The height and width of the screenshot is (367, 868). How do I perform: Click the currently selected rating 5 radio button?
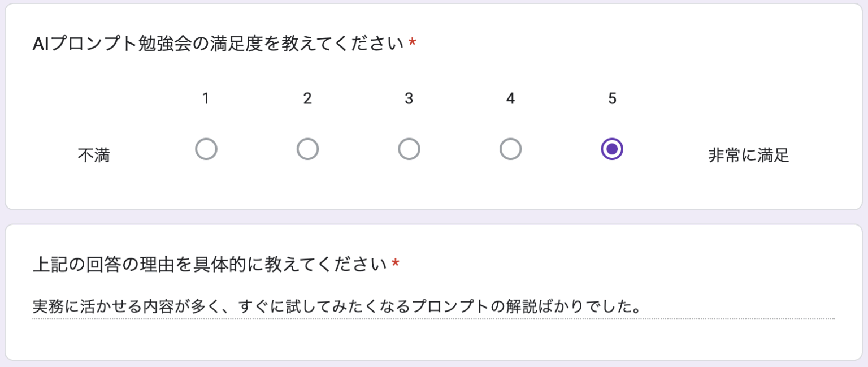[x=611, y=149]
